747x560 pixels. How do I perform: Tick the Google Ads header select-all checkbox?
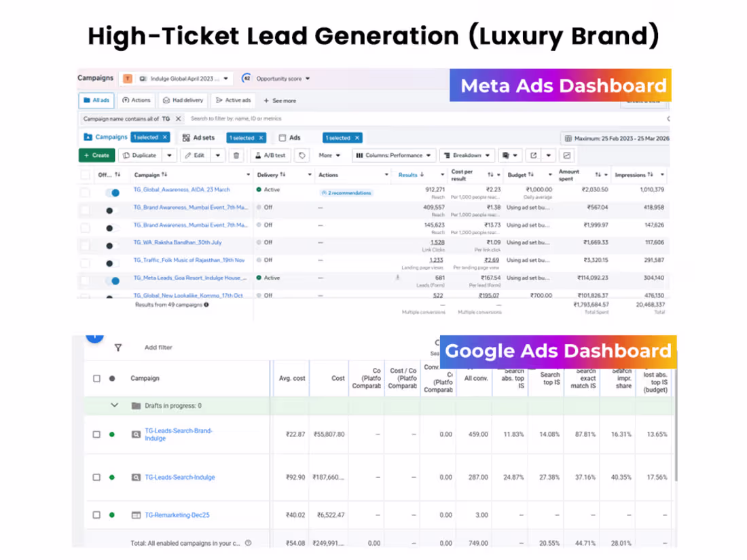click(x=96, y=379)
